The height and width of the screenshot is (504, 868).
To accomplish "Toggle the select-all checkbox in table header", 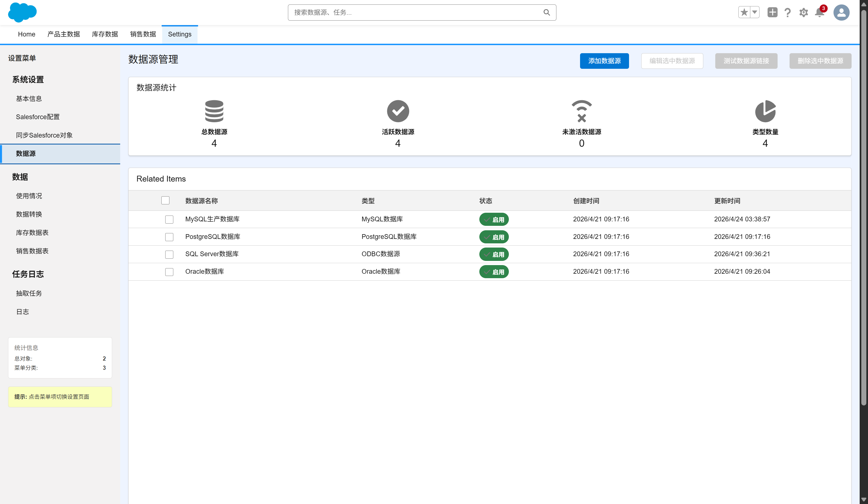I will tap(165, 200).
